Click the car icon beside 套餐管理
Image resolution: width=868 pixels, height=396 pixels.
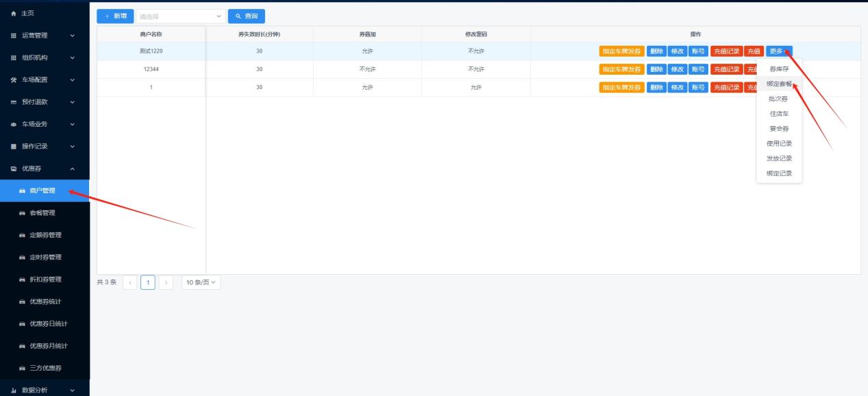[22, 213]
